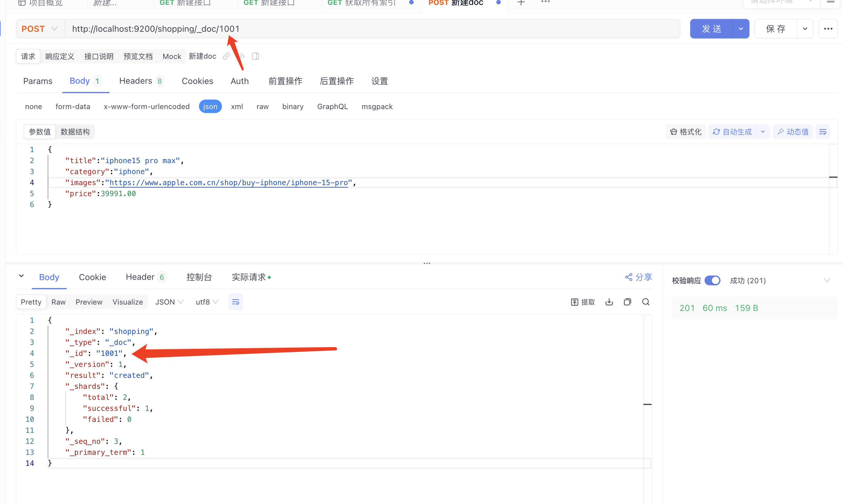The image size is (843, 504).
Task: Open the send options dropdown arrow
Action: pos(741,29)
